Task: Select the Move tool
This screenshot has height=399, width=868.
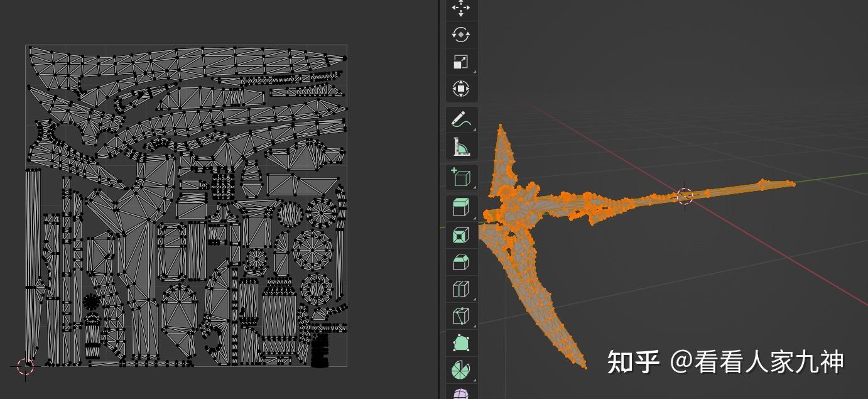Action: tap(462, 9)
